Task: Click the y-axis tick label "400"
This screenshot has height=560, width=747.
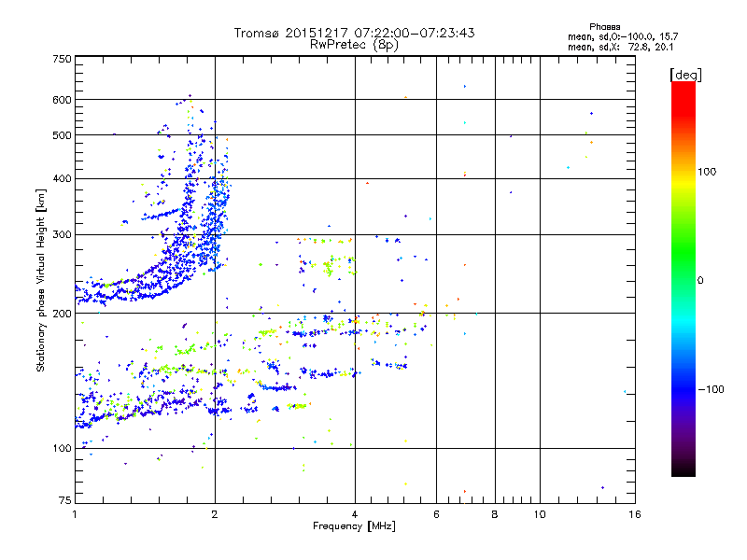Action: (62, 178)
